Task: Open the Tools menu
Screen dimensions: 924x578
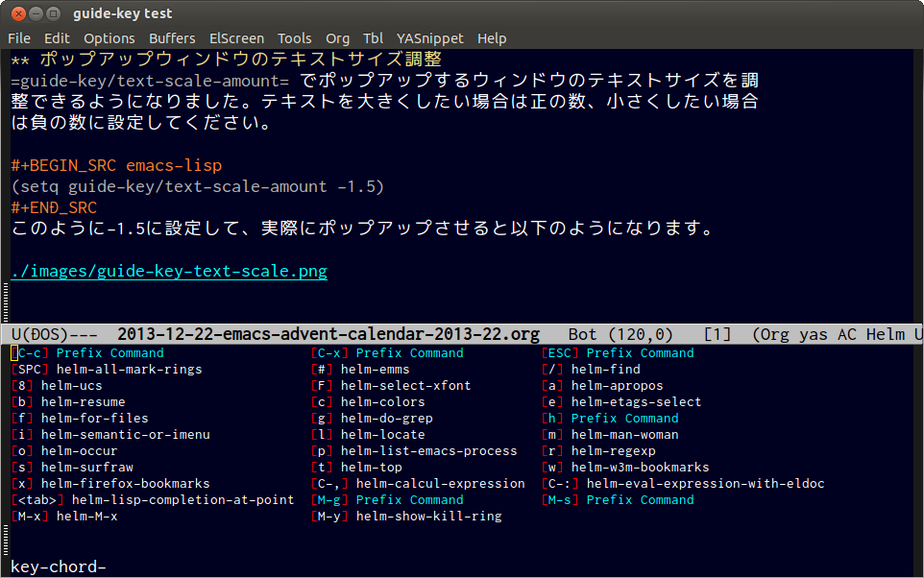Action: coord(295,38)
